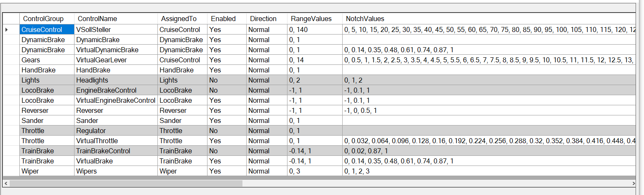Select the Wipers row via its row header
The height and width of the screenshot is (195, 644).
(11, 171)
